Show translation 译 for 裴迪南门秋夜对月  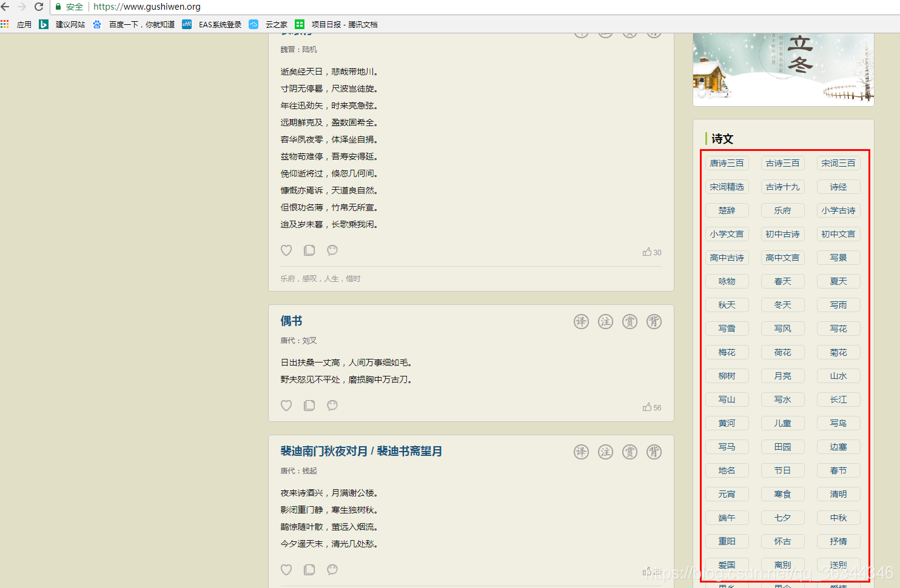click(x=582, y=452)
